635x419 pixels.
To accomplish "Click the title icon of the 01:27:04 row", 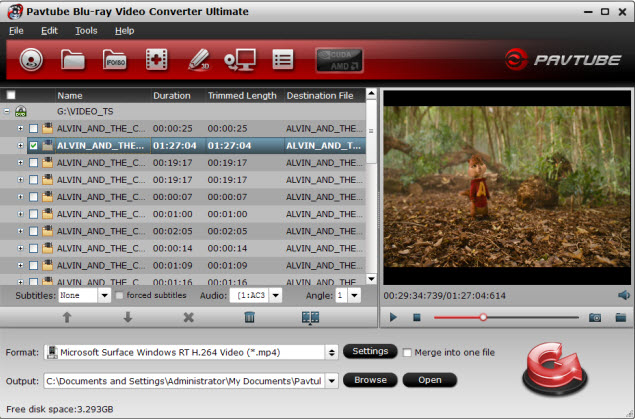I will (48, 145).
